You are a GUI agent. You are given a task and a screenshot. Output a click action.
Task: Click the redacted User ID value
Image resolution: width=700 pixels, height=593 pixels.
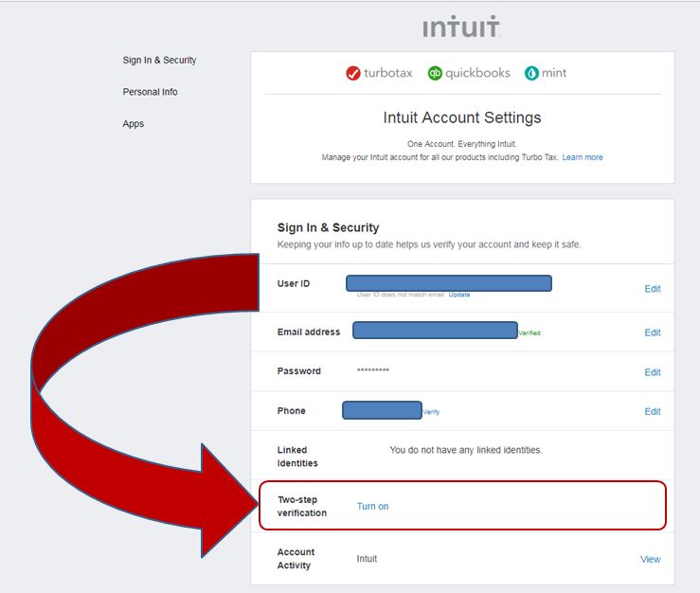click(x=448, y=282)
